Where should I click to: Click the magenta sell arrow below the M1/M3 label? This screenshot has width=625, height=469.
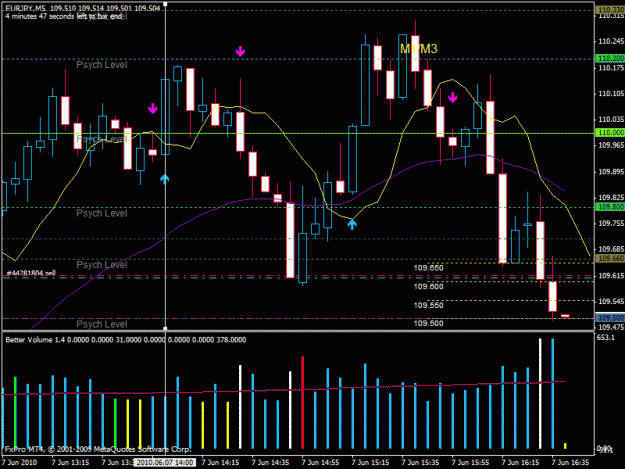(x=452, y=97)
